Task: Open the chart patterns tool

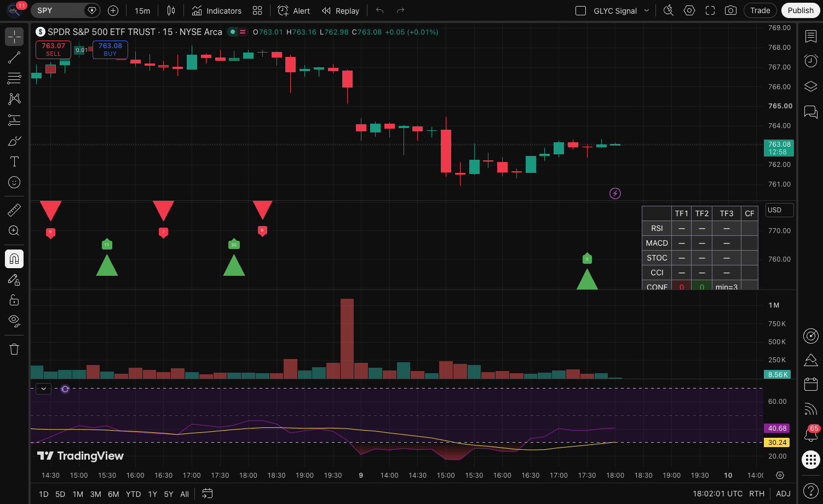Action: point(14,99)
